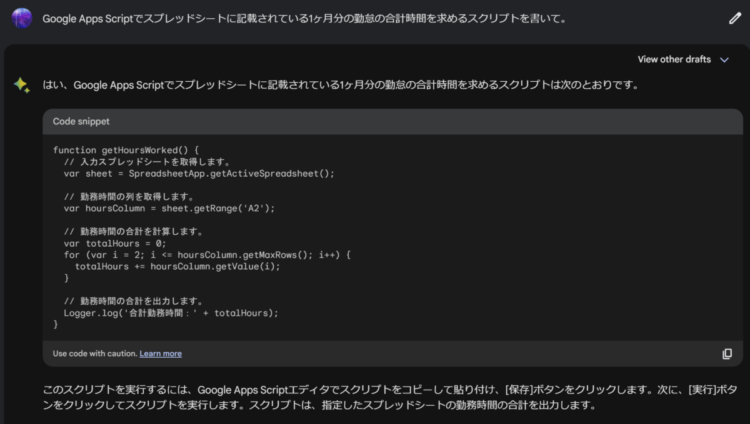This screenshot has width=750, height=424.
Task: Click the var totalHours = 0 line
Action: point(115,244)
